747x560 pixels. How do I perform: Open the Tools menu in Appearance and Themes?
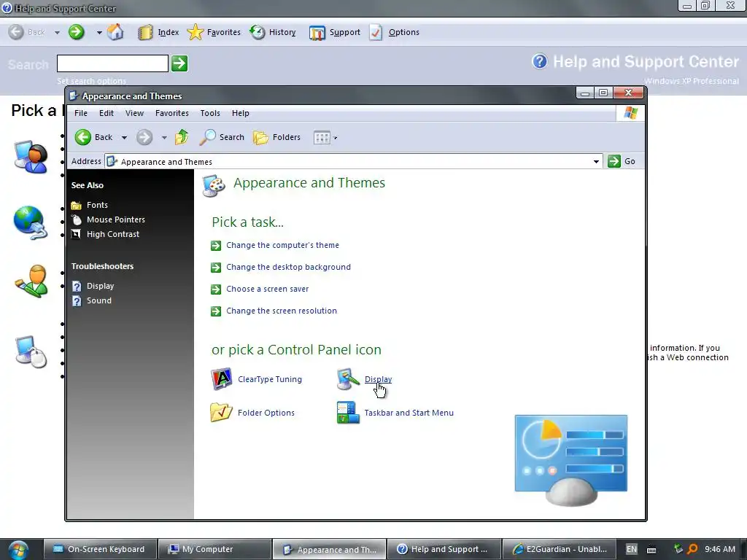210,113
